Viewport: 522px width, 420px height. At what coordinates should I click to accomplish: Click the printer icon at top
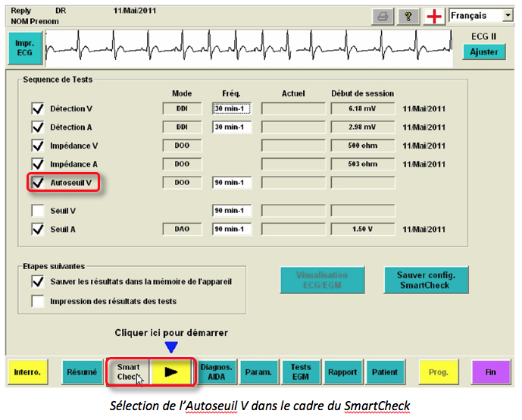(383, 17)
